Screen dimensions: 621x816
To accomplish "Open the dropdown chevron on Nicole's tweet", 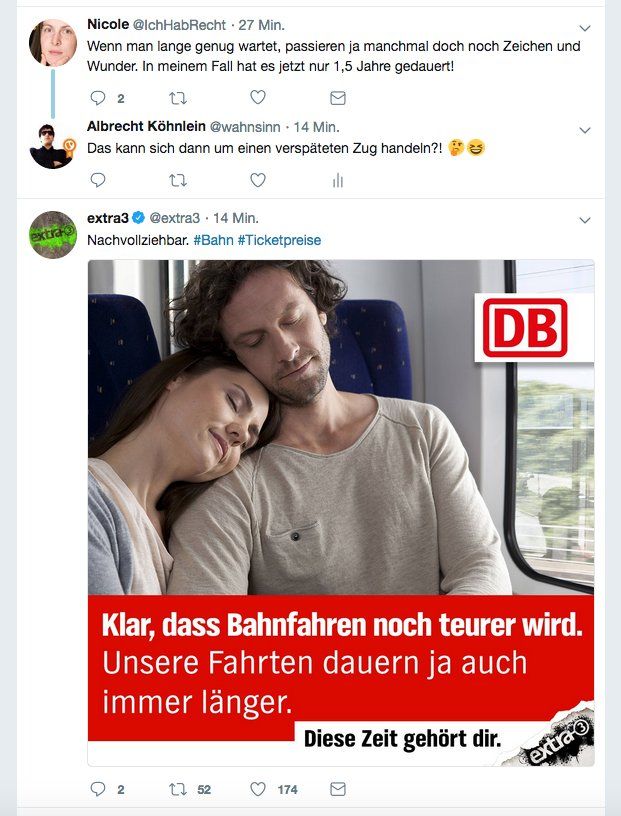I will pos(585,28).
